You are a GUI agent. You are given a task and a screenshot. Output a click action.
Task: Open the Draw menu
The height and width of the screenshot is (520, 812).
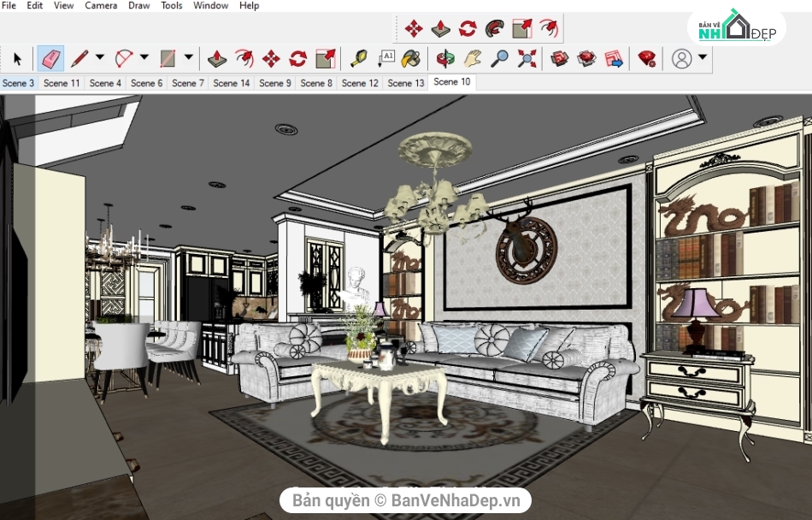[138, 6]
